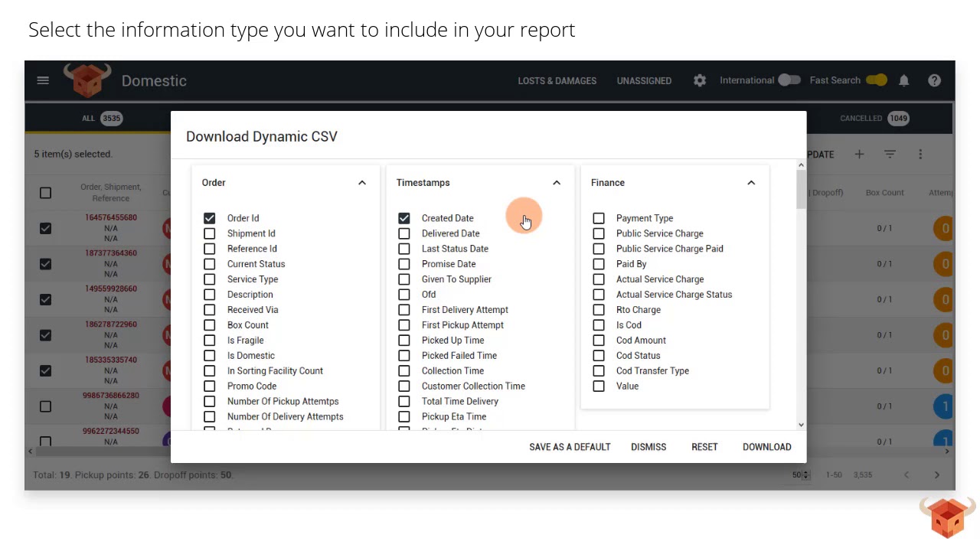Tick the Value checkbox in Finance
Image resolution: width=980 pixels, height=551 pixels.
point(599,386)
